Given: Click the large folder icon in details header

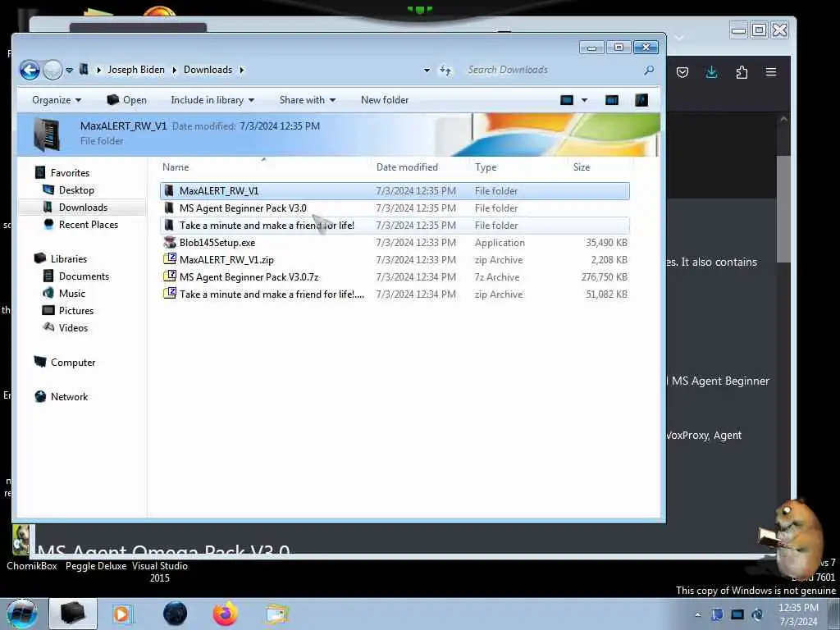Looking at the screenshot, I should tap(47, 134).
